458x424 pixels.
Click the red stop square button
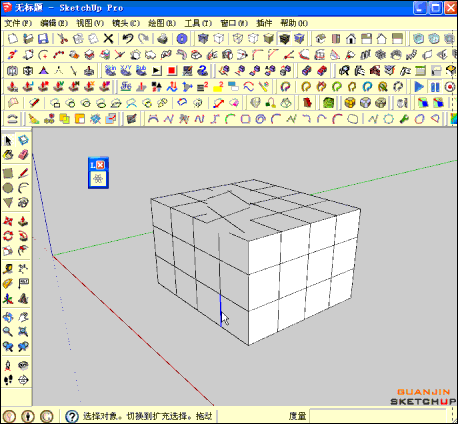pos(172,71)
